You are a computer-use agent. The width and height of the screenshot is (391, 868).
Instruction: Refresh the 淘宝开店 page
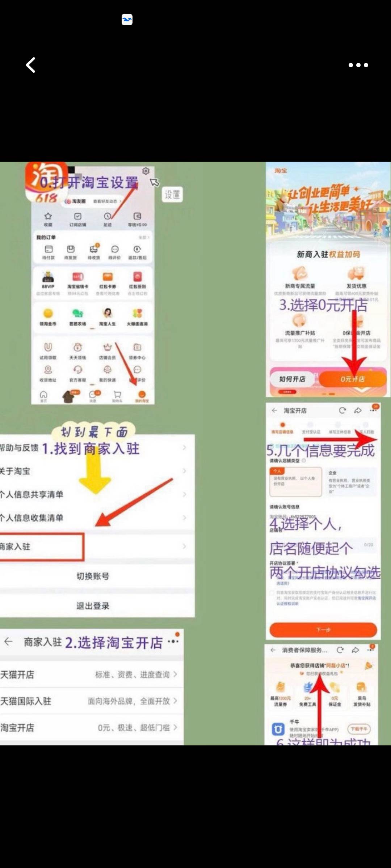(x=342, y=410)
